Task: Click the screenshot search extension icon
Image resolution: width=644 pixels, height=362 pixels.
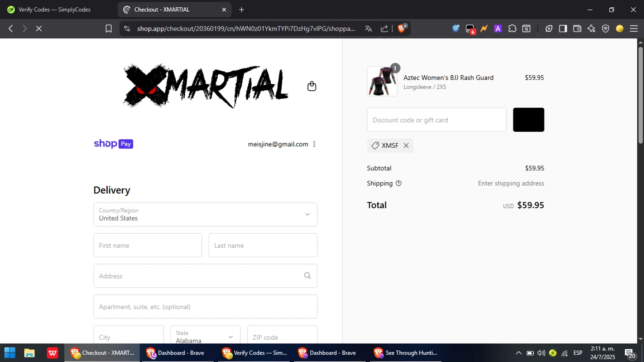Action: coord(526,28)
